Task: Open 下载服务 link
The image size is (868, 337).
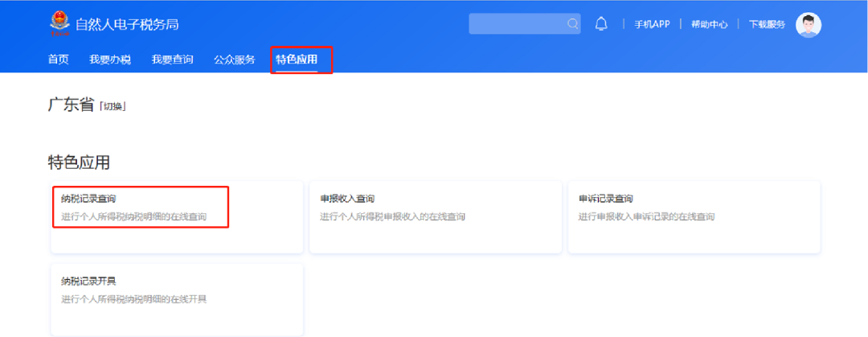Action: tap(767, 24)
